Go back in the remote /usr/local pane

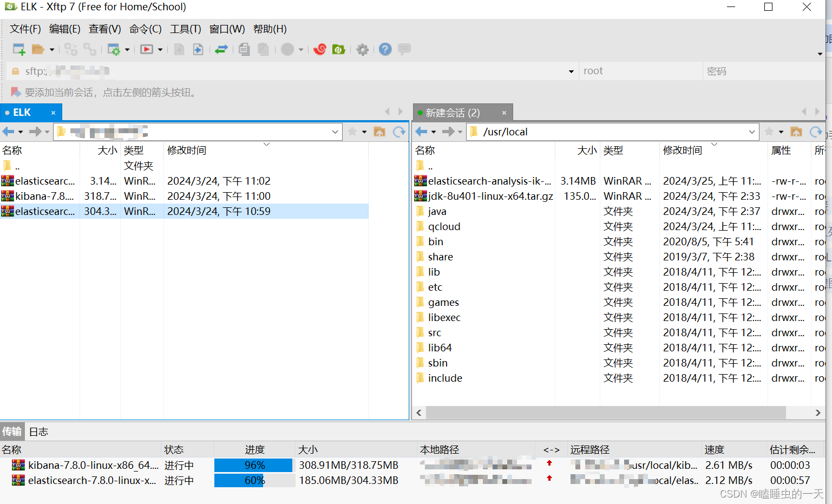point(422,132)
